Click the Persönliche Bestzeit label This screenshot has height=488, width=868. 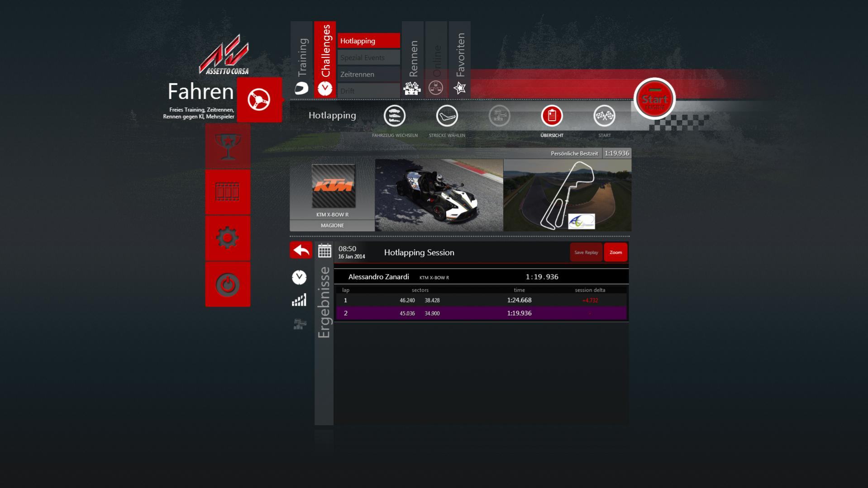pyautogui.click(x=574, y=153)
